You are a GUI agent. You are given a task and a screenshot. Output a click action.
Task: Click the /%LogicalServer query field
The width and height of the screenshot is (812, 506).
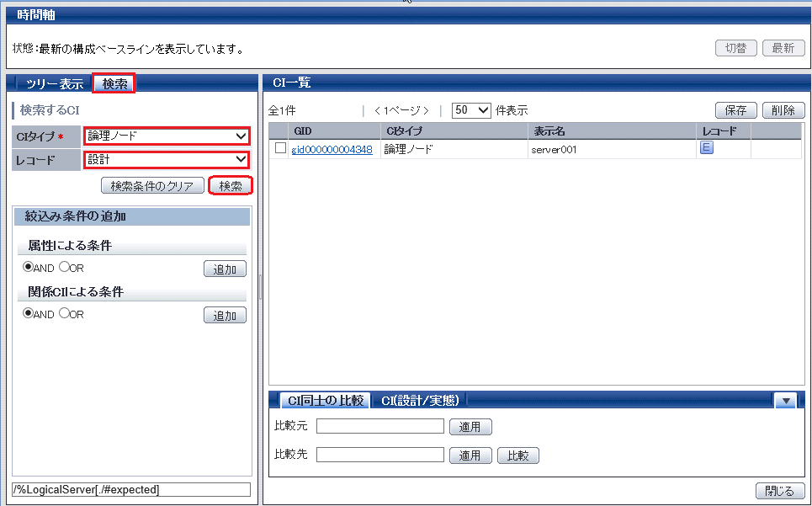click(131, 489)
